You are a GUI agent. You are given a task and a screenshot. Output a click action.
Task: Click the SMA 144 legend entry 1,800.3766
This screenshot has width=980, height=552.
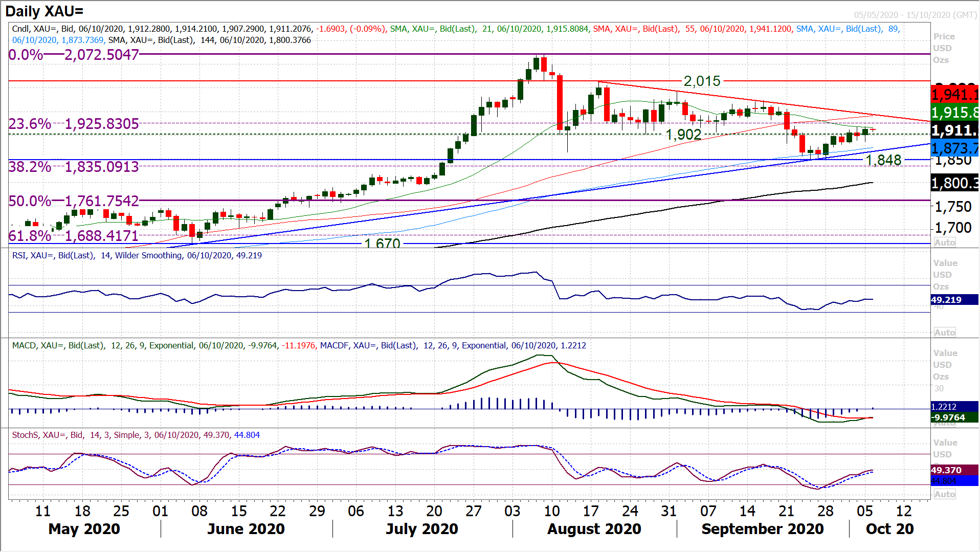click(210, 40)
